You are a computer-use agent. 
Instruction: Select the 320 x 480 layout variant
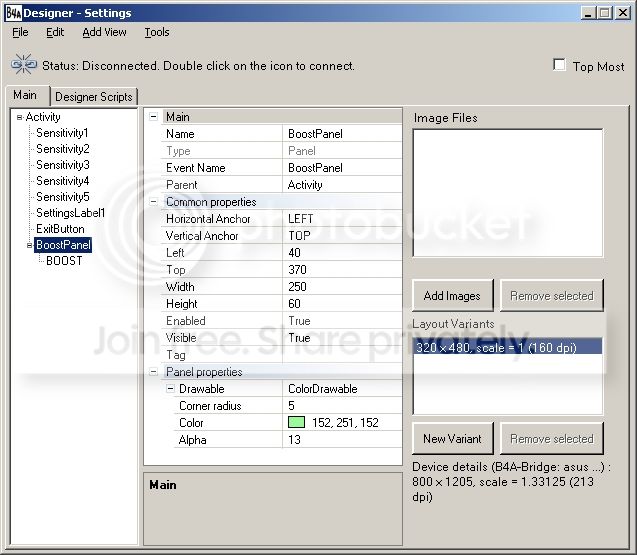point(507,347)
